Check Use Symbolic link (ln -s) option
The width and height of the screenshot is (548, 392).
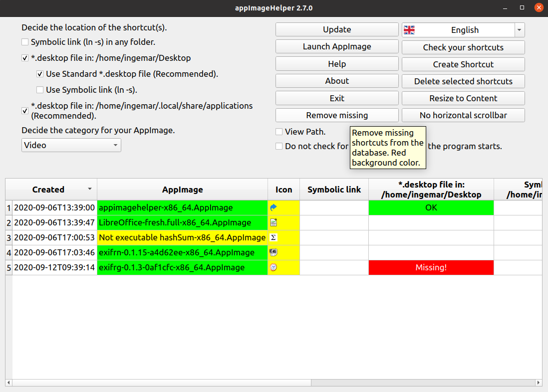[x=40, y=90]
